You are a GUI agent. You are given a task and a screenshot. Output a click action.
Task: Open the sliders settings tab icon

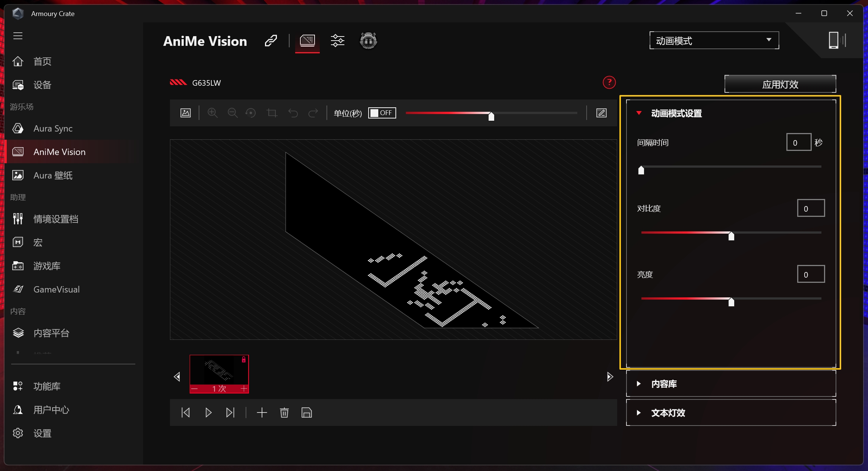(x=338, y=41)
